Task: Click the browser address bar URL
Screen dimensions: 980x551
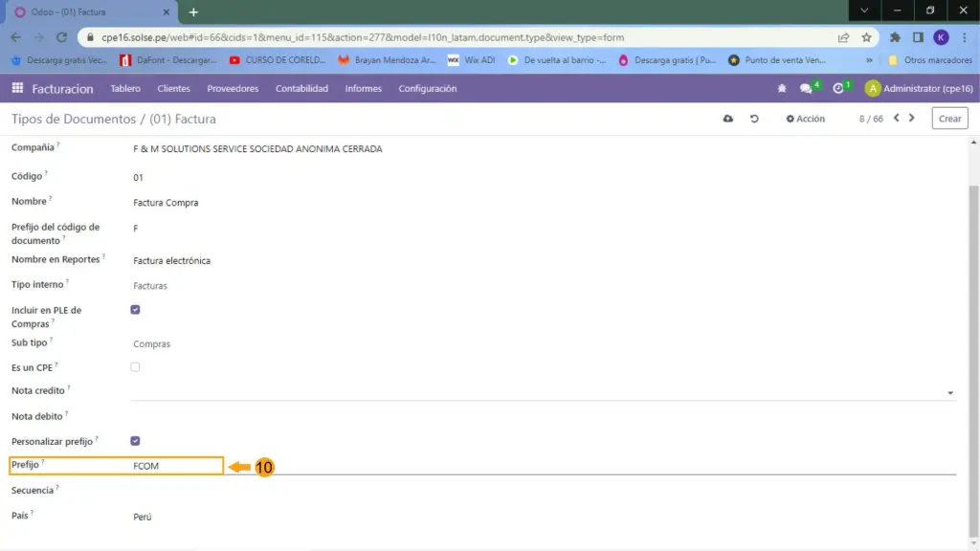Action: 363,37
